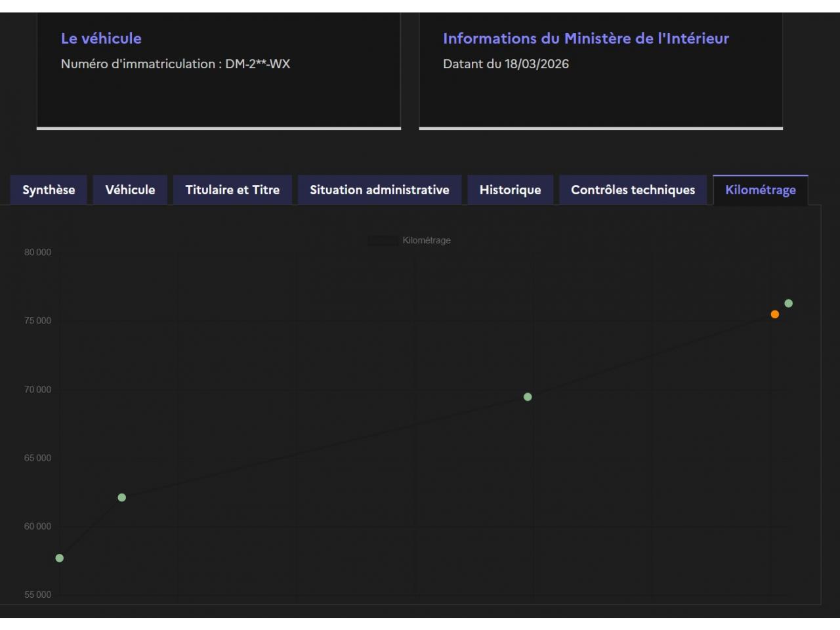Open the Synthèse tab
840x630 pixels.
point(49,190)
